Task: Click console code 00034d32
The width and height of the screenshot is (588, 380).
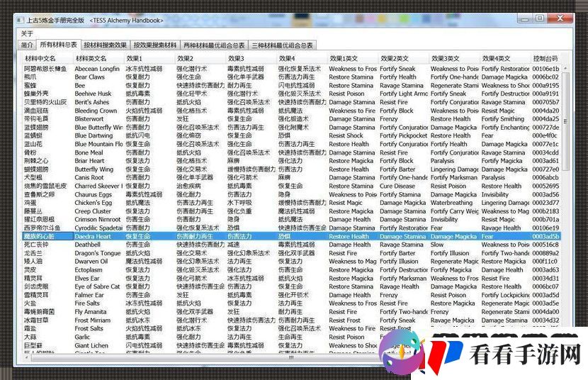Action: (545, 320)
